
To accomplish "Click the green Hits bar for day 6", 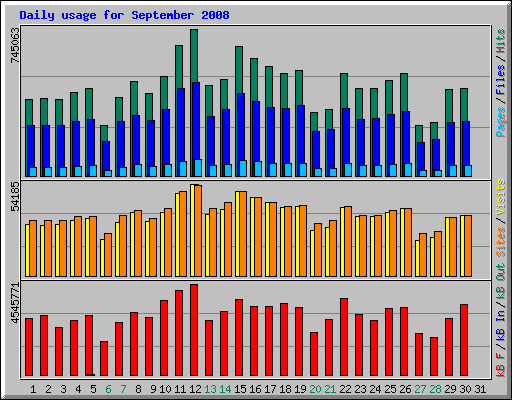I will pos(104,133).
